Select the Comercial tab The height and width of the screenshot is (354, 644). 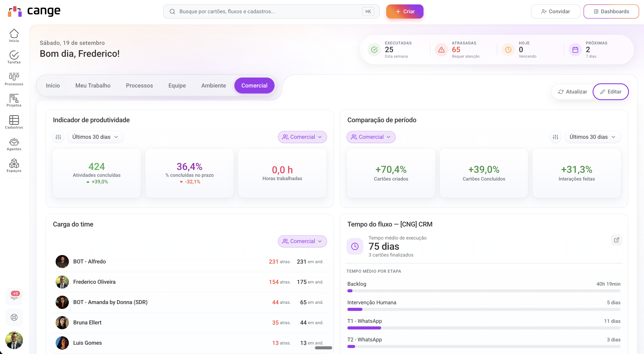(x=254, y=85)
